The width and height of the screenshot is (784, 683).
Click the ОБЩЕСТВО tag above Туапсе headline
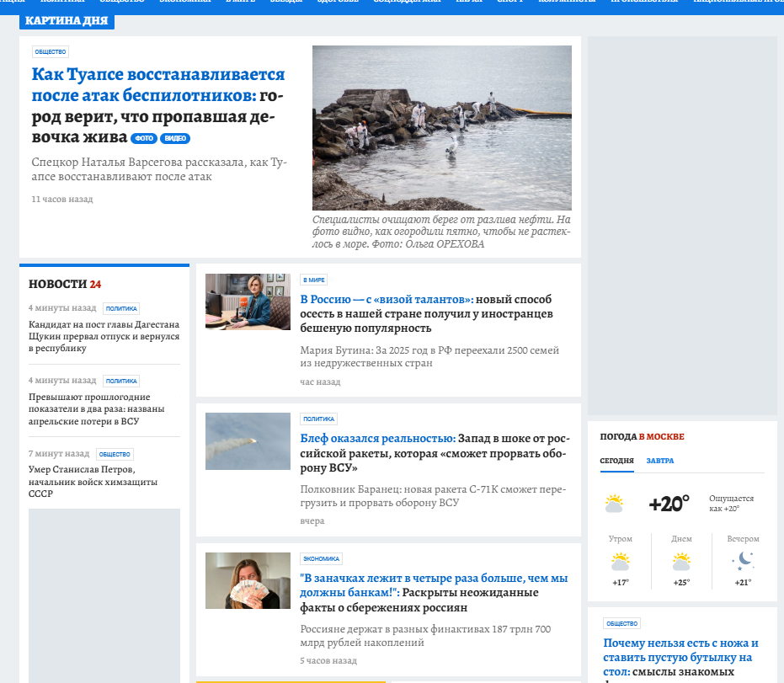point(51,52)
